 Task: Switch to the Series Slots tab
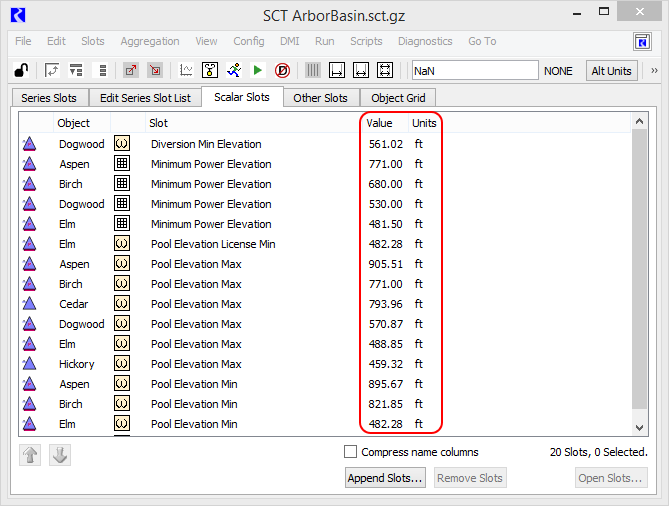tap(49, 98)
